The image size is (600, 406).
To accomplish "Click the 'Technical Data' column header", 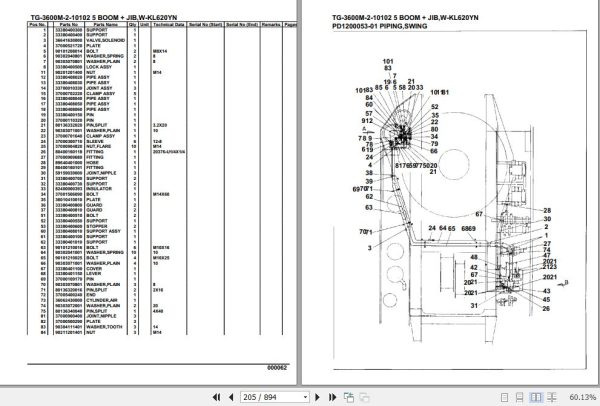I will click(x=169, y=24).
